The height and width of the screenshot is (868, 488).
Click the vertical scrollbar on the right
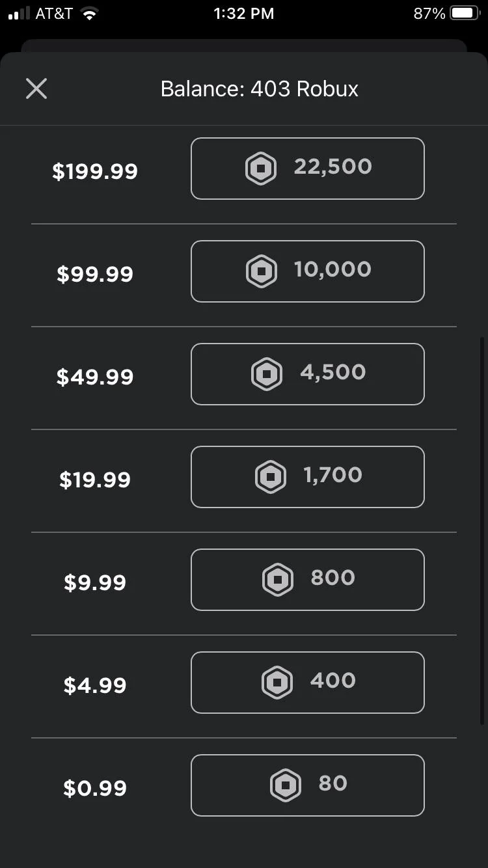click(481, 530)
